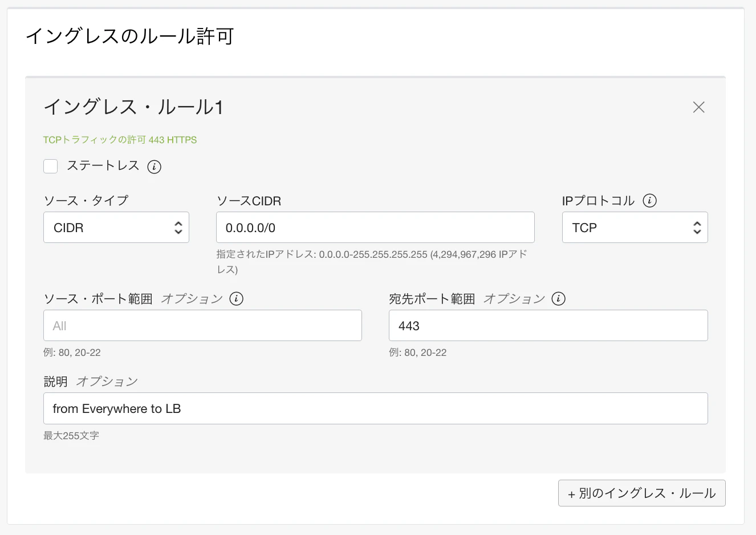Add another rule via 別のイングレス・ルール button
Viewport: 756px width, 535px height.
(642, 493)
